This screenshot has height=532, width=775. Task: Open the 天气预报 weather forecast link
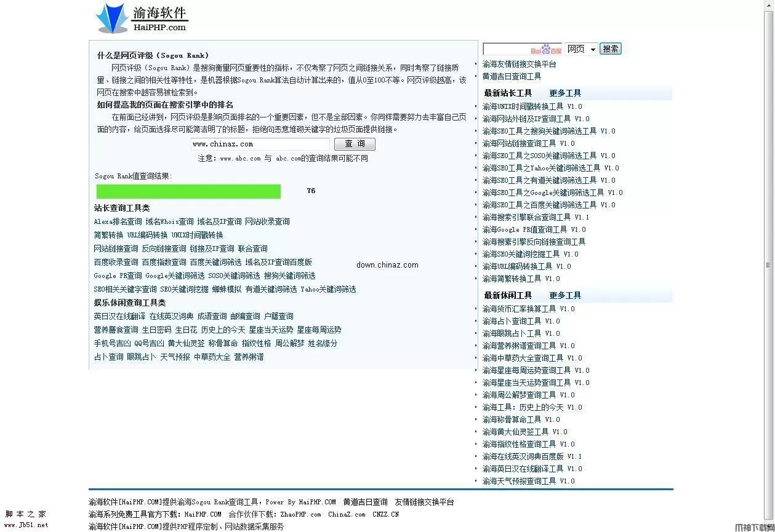(176, 357)
